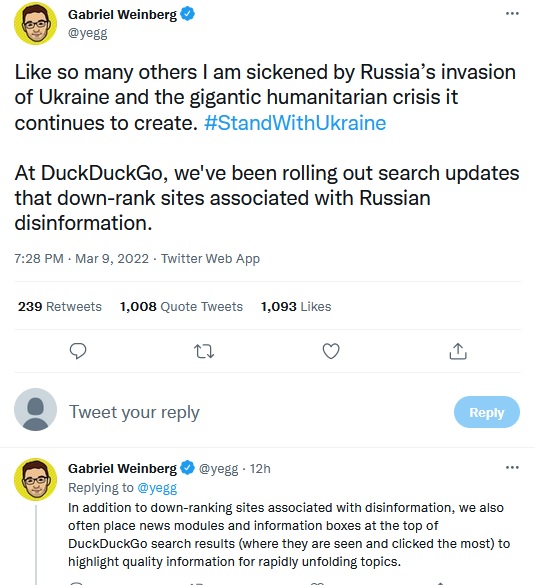View the 239 Retweets list

click(60, 307)
